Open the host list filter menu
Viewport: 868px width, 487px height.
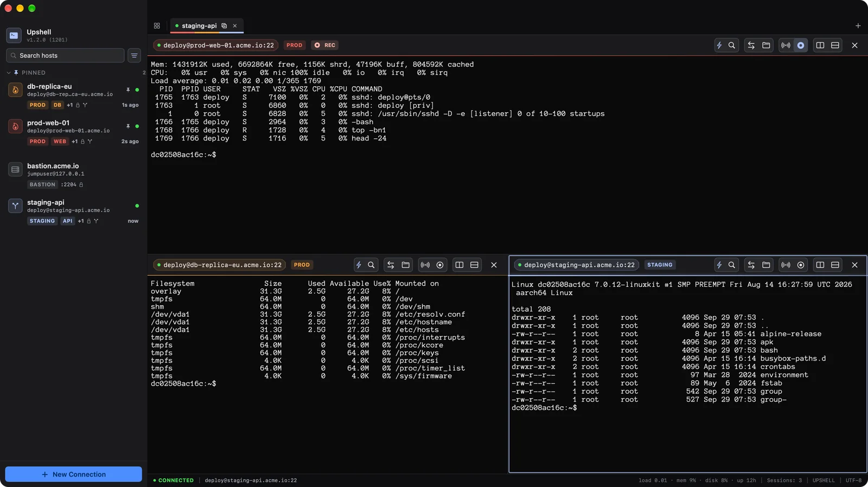coord(134,55)
